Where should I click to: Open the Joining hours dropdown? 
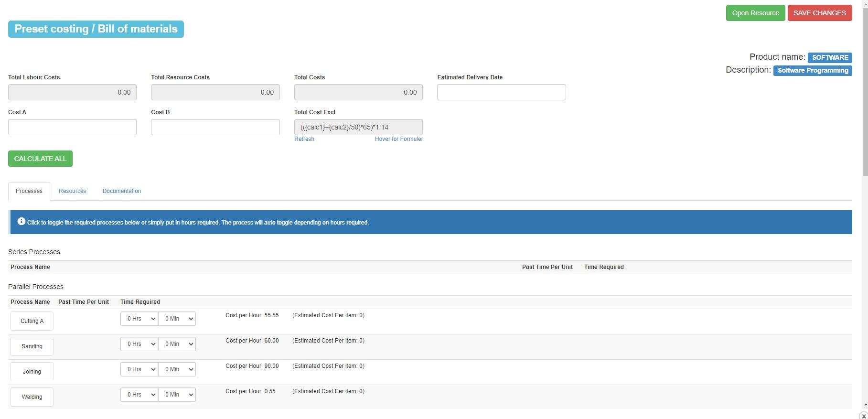139,369
